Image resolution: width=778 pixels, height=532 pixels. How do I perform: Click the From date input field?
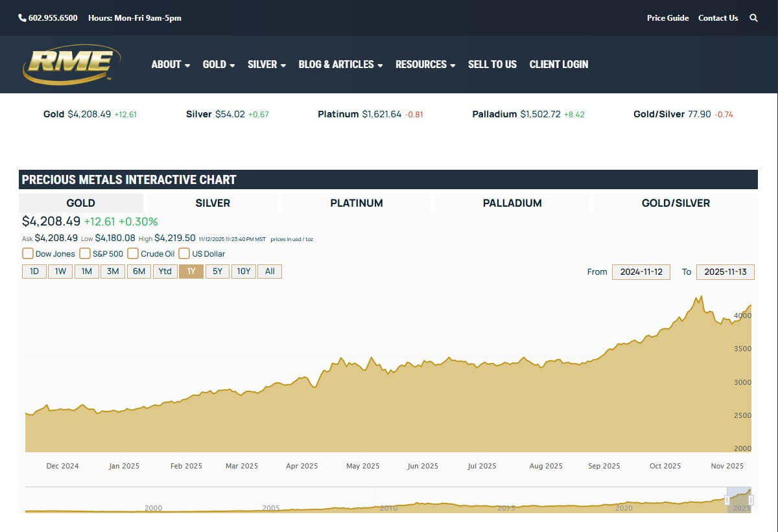pos(641,272)
